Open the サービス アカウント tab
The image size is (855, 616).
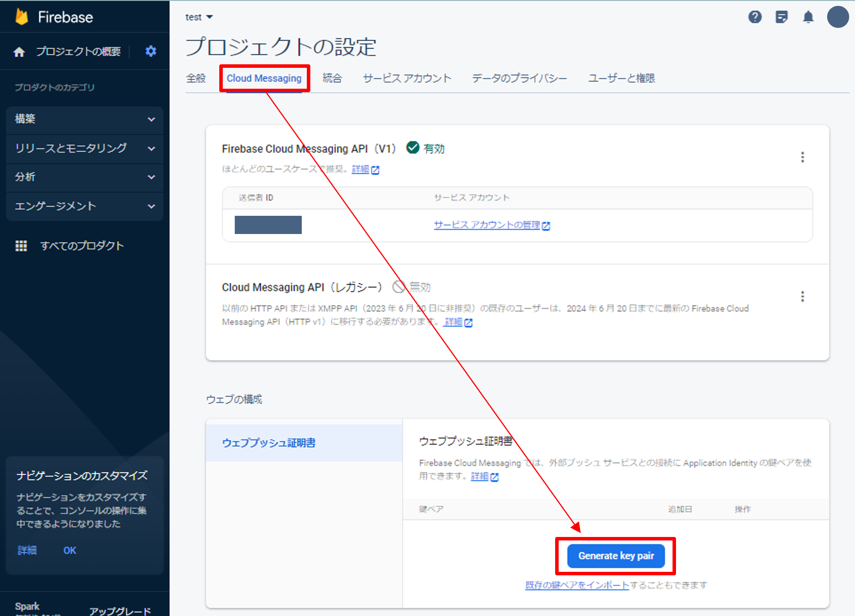(x=407, y=78)
